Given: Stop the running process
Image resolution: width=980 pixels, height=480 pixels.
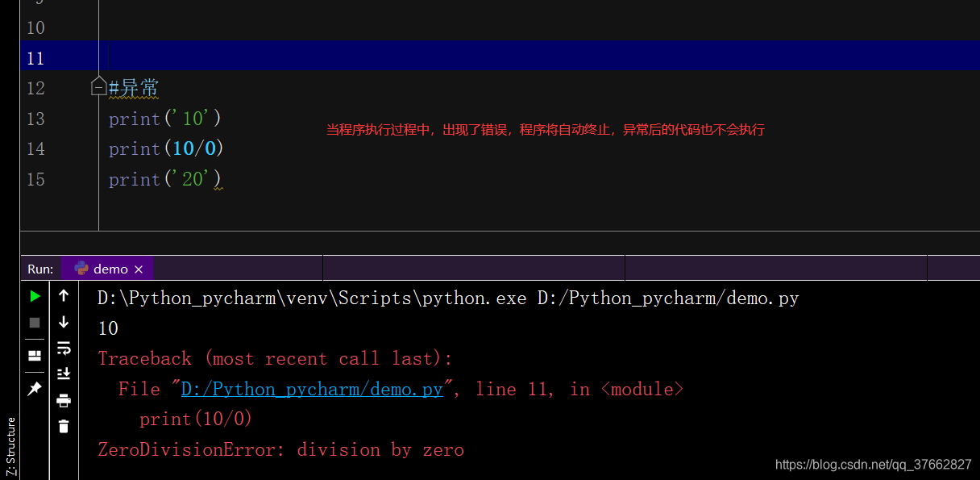Looking at the screenshot, I should 34,322.
